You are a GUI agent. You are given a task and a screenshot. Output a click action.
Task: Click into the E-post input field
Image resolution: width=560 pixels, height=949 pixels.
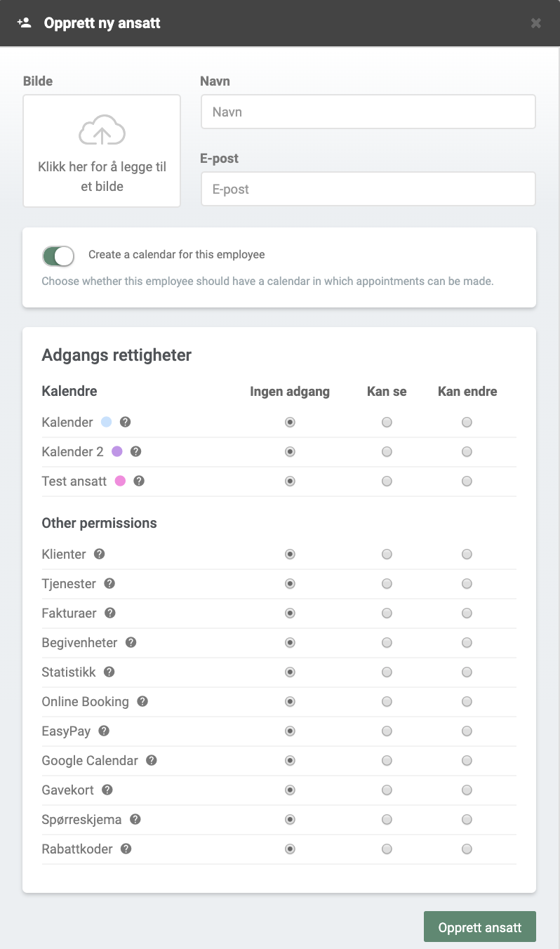368,189
